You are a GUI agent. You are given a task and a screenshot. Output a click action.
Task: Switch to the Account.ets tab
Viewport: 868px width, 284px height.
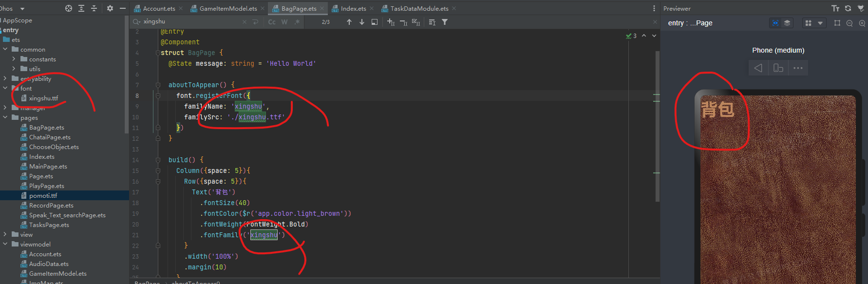coord(159,8)
